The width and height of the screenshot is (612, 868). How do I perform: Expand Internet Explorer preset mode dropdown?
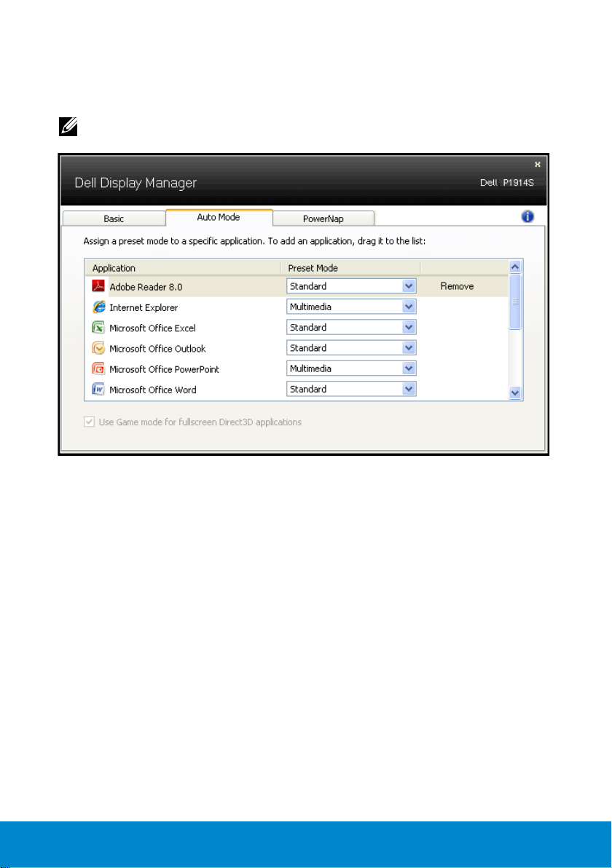(409, 307)
